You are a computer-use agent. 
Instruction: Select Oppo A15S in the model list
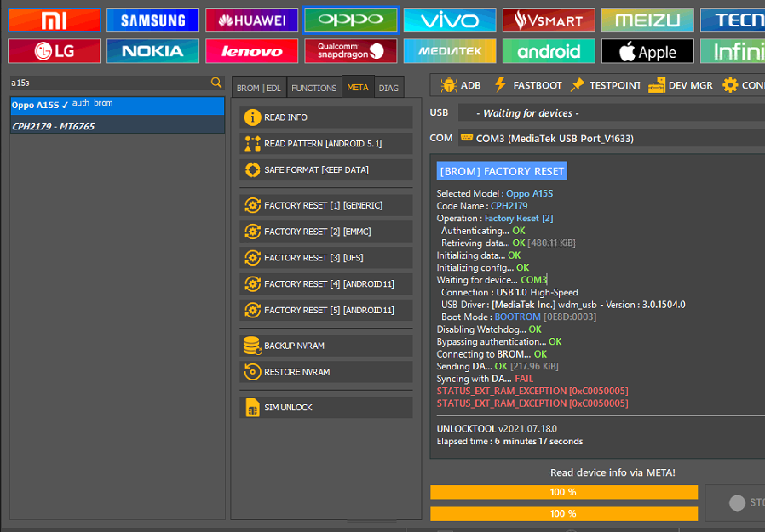117,106
